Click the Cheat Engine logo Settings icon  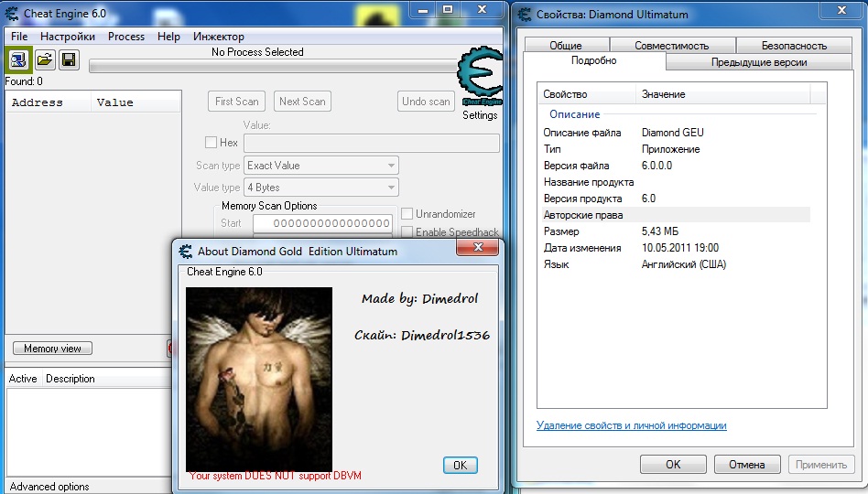pyautogui.click(x=480, y=75)
